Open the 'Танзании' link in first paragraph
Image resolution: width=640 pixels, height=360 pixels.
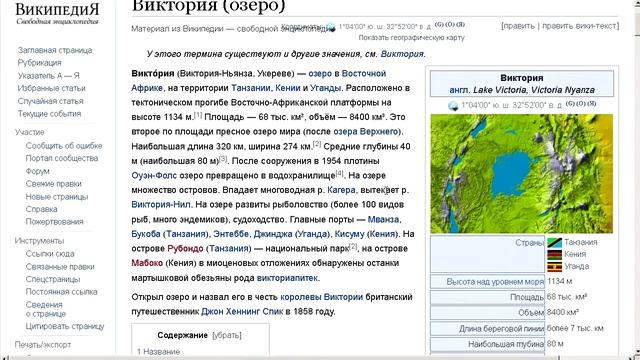pyautogui.click(x=251, y=88)
